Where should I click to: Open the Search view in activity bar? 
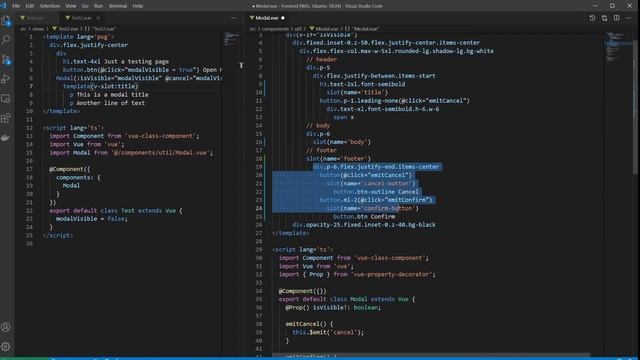6,40
